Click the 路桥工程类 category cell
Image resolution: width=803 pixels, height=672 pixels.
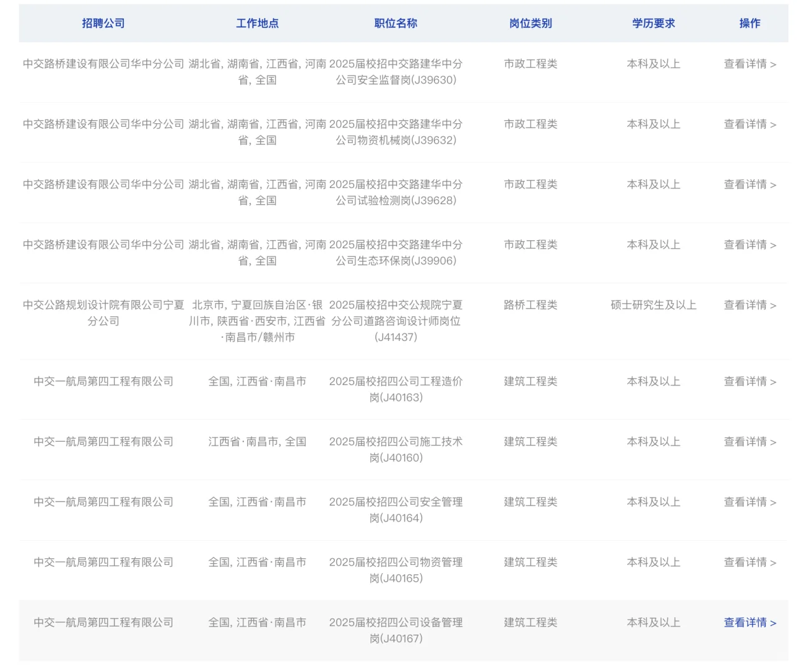[530, 306]
